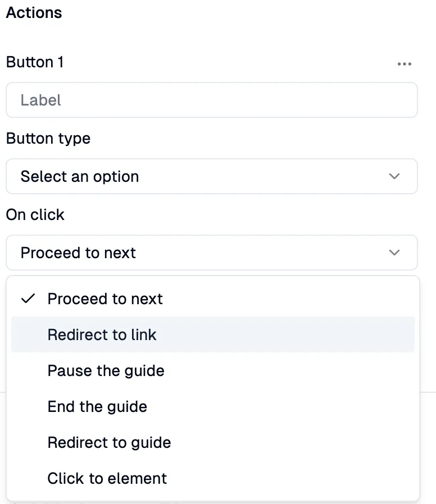
Task: Click the Button type label
Action: coord(48,138)
